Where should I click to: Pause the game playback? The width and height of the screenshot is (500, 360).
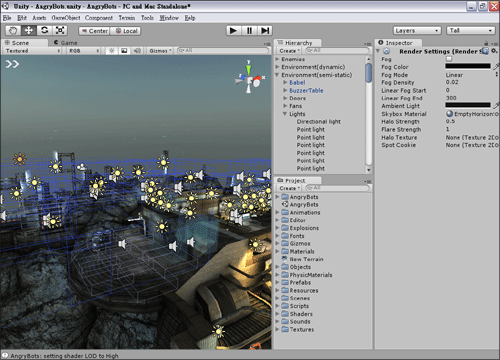tap(249, 31)
